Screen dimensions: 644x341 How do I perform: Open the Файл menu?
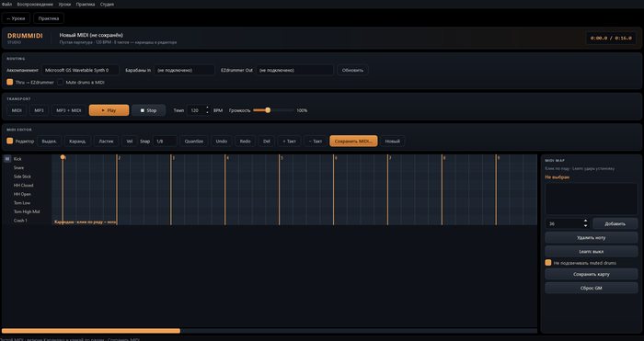click(x=6, y=4)
